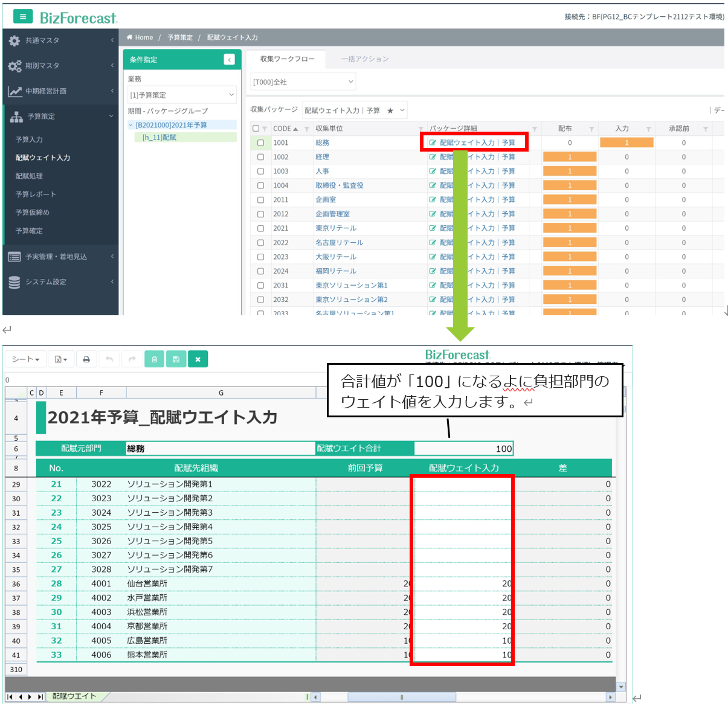
Task: Click the hamburger menu button beside BizForecast logo
Action: point(23,16)
